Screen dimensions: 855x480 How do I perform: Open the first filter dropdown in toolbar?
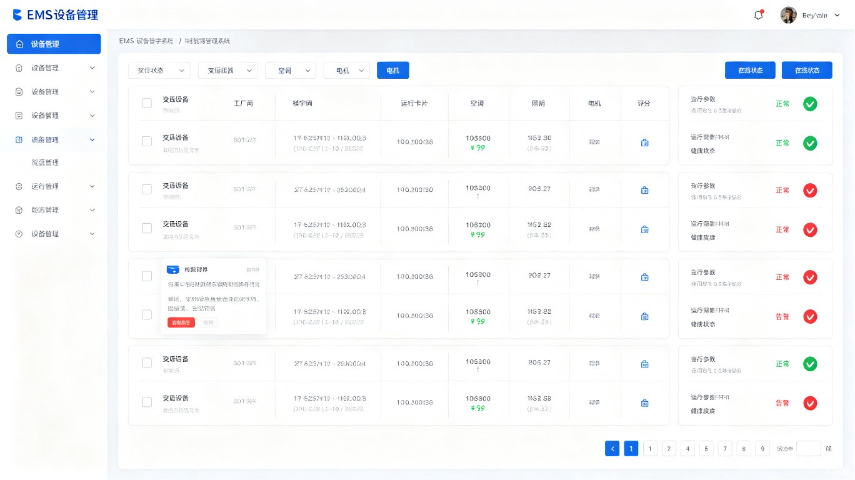pyautogui.click(x=160, y=70)
